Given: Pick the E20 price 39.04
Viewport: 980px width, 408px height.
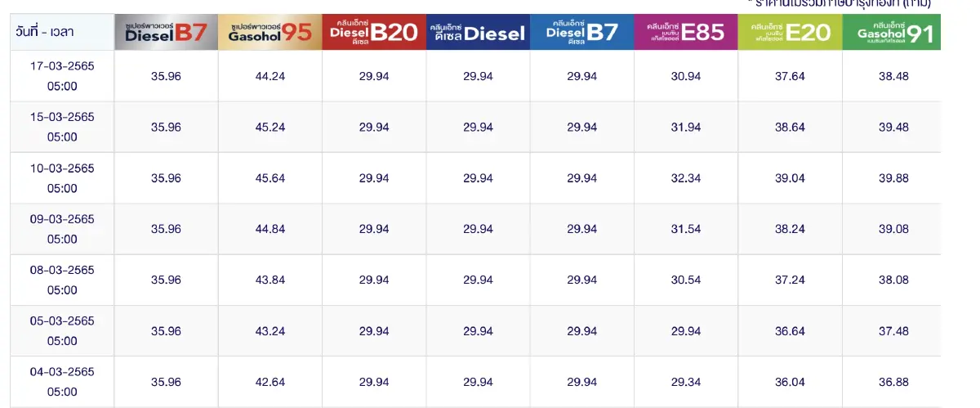Looking at the screenshot, I should (x=790, y=178).
